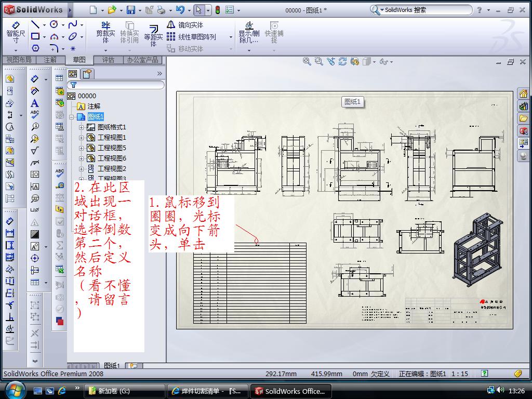Choose the Spline sketch tool
The image size is (532, 399).
click(73, 24)
